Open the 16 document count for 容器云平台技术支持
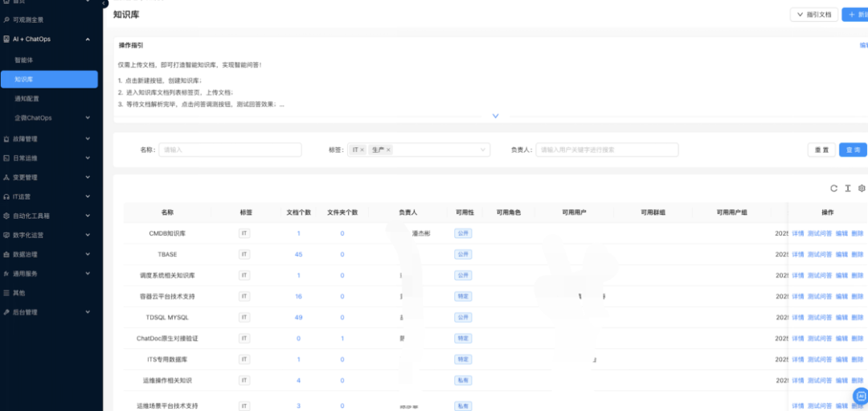The width and height of the screenshot is (868, 411). click(x=299, y=297)
